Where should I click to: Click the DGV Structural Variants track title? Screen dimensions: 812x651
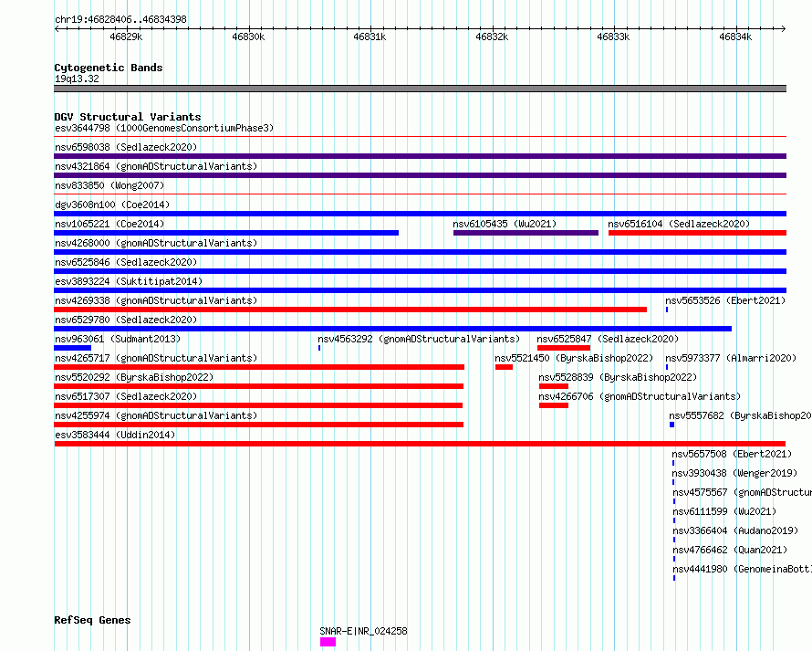(x=128, y=117)
